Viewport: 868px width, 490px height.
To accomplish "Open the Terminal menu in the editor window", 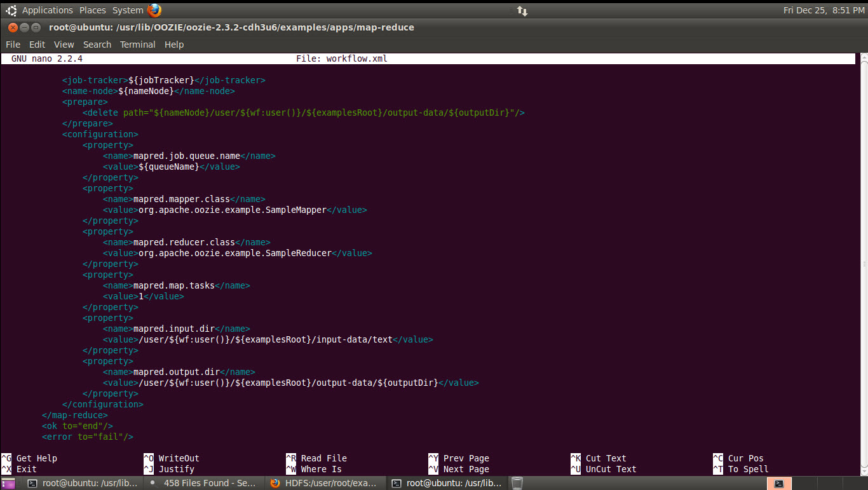I will click(137, 44).
